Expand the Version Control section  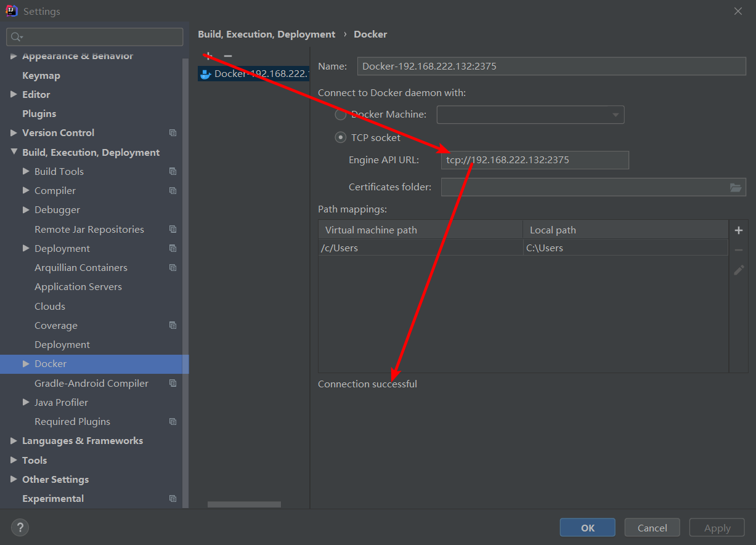click(x=14, y=132)
